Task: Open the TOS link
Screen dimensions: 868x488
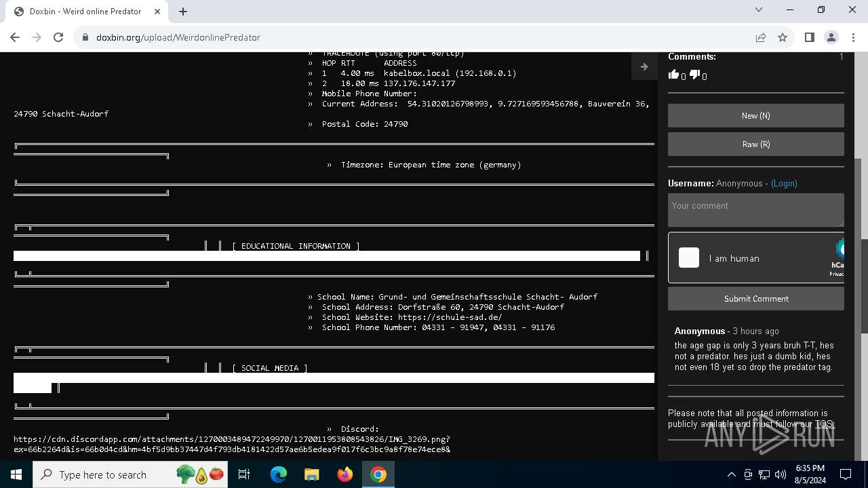Action: 823,424
